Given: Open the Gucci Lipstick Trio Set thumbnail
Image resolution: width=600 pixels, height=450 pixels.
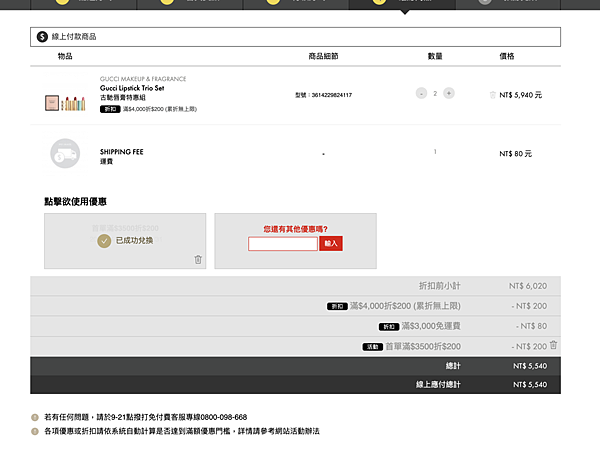Looking at the screenshot, I should coord(65,103).
